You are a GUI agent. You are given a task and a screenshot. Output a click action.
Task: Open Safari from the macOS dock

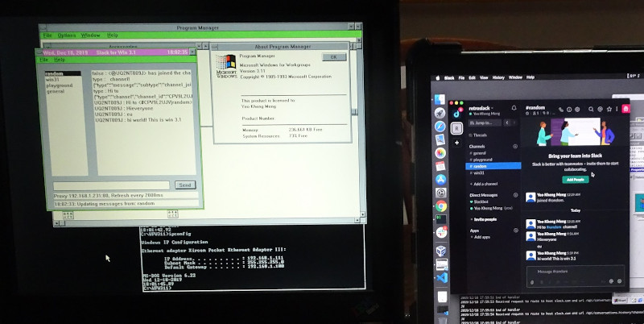click(440, 127)
